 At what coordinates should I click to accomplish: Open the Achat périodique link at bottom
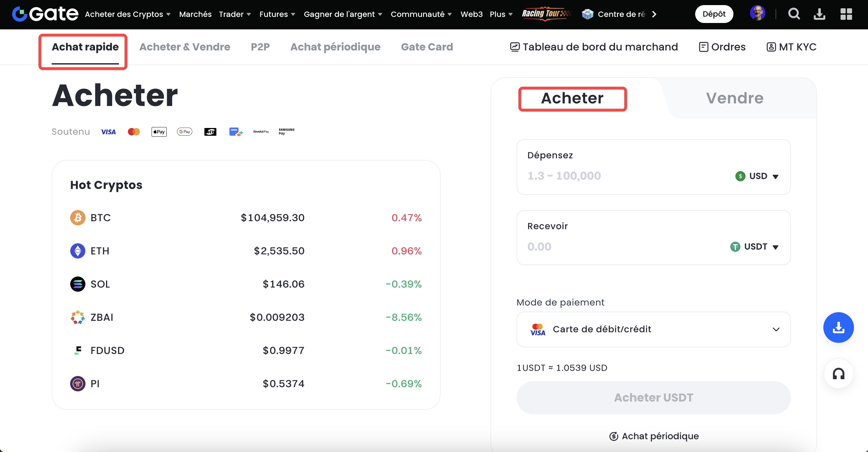[x=654, y=436]
